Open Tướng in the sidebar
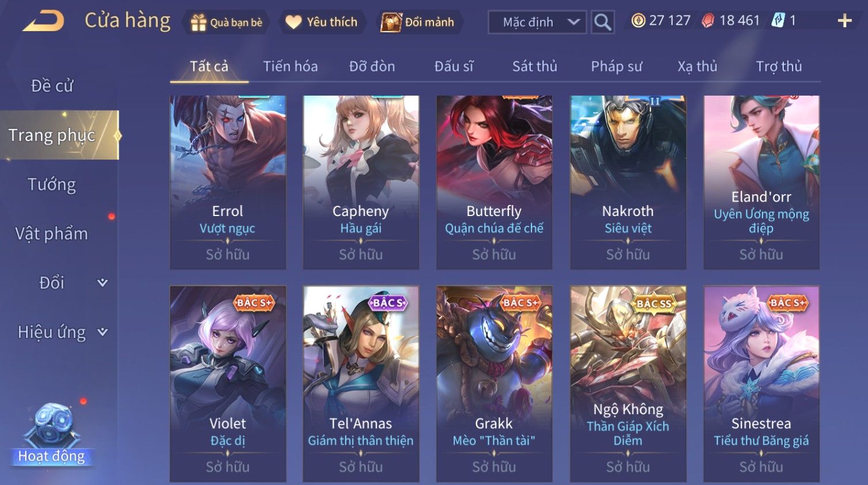868x485 pixels. tap(52, 184)
